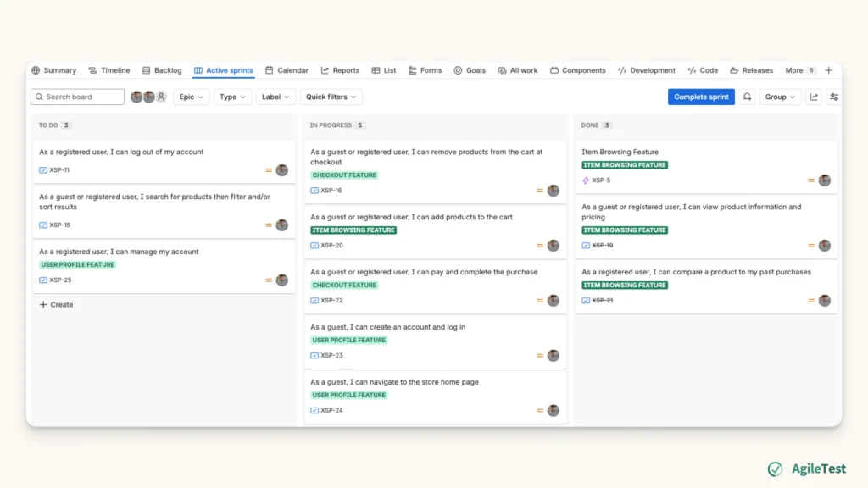Expand the Label filter dropdown
The height and width of the screenshot is (488, 868).
click(275, 97)
